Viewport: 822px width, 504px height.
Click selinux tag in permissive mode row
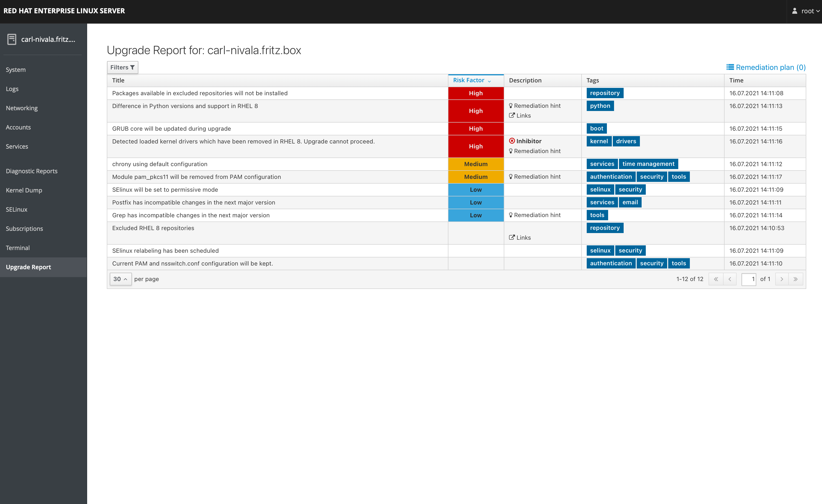[600, 189]
